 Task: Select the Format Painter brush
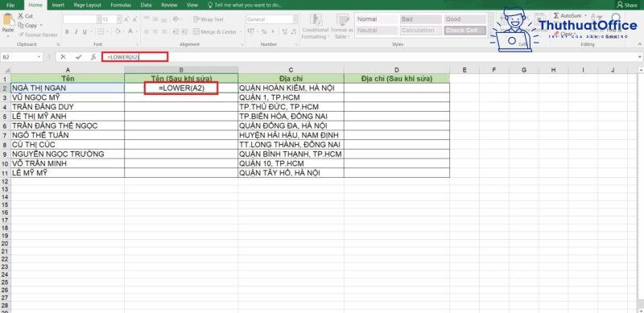37,35
